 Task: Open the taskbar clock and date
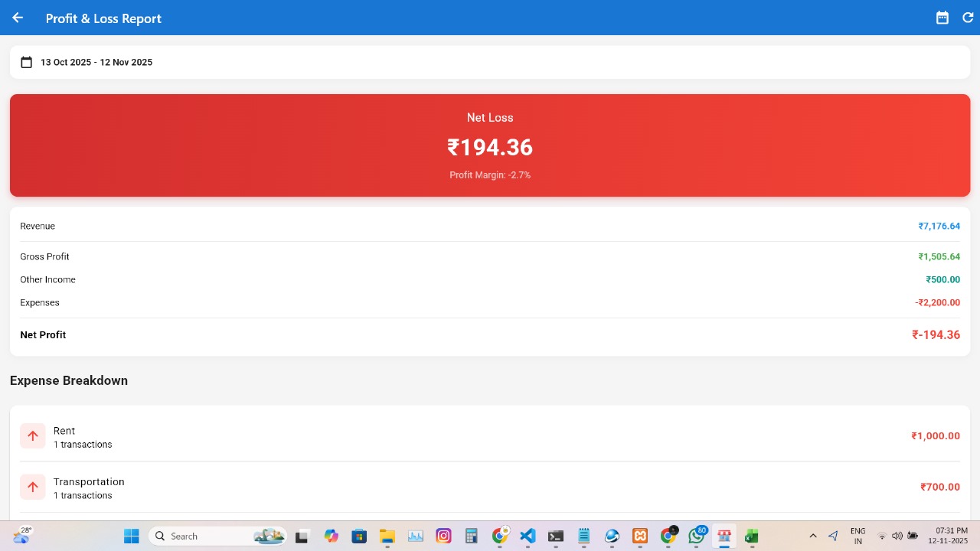point(948,536)
